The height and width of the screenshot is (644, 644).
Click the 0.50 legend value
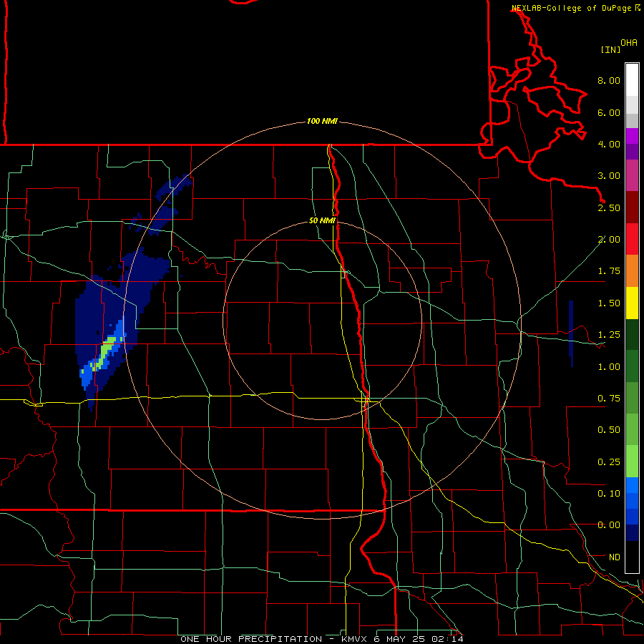pos(609,430)
